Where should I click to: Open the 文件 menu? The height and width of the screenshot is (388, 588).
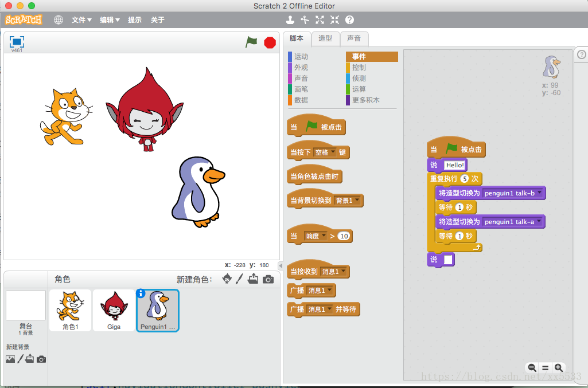pos(81,20)
